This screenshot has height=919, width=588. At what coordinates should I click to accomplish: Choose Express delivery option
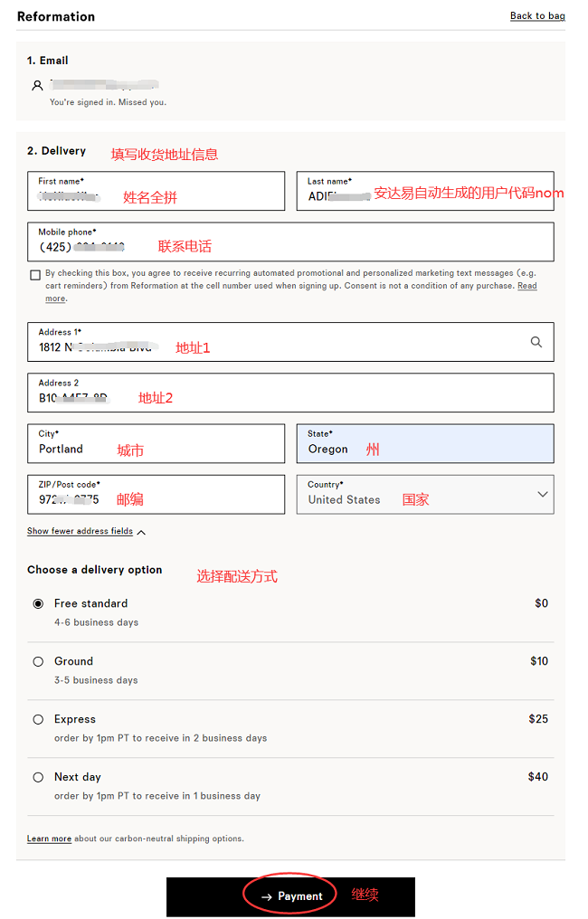pos(38,719)
